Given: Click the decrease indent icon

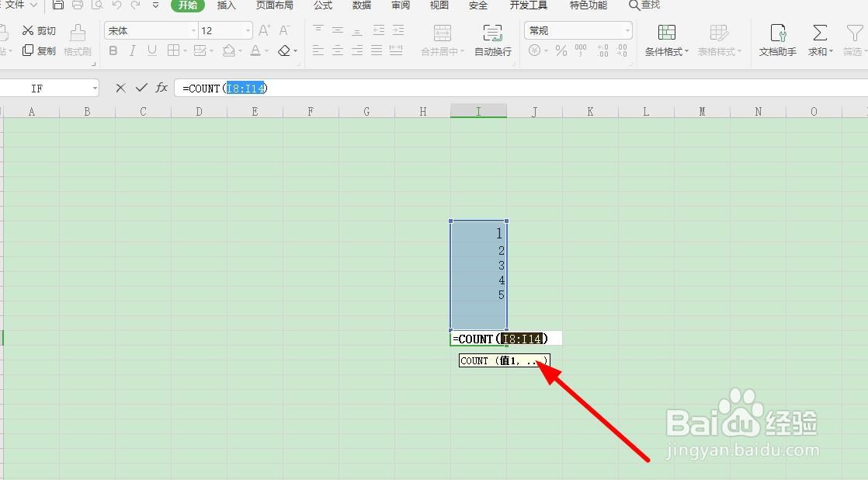Looking at the screenshot, I should [x=379, y=30].
